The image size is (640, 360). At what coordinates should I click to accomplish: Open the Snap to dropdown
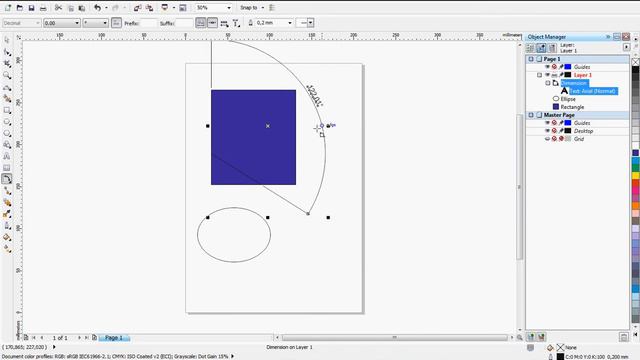(262, 8)
